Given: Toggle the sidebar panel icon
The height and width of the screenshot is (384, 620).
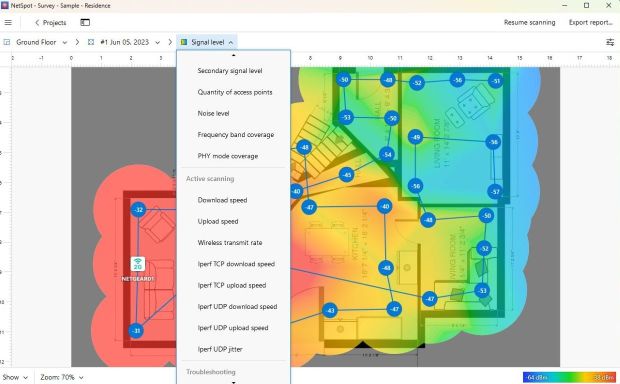Looking at the screenshot, I should [x=85, y=23].
